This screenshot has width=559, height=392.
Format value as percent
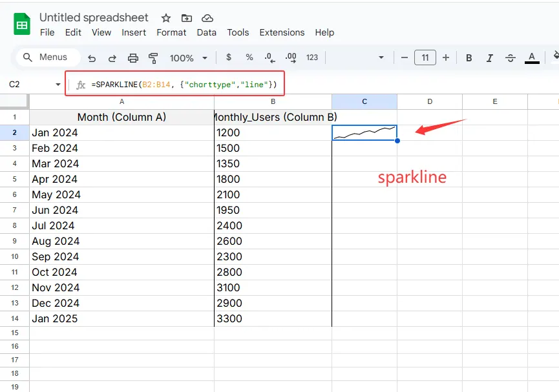point(249,57)
